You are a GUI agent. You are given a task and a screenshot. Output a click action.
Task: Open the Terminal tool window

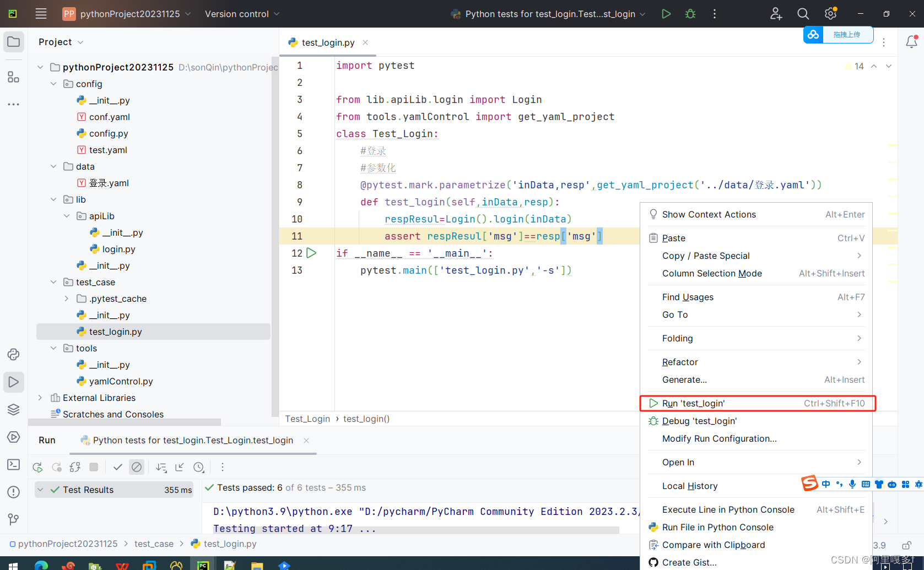pyautogui.click(x=14, y=464)
